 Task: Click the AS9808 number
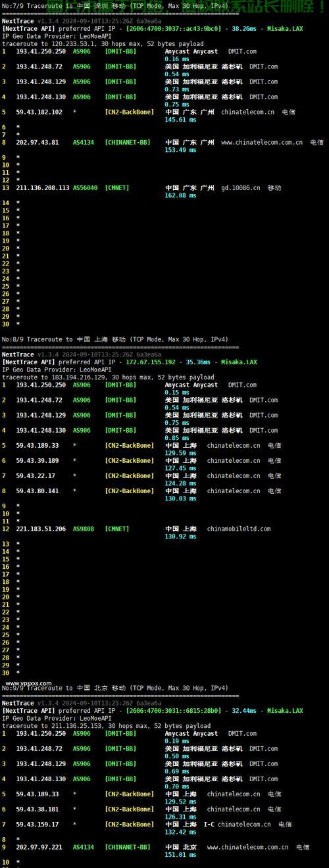tap(84, 529)
